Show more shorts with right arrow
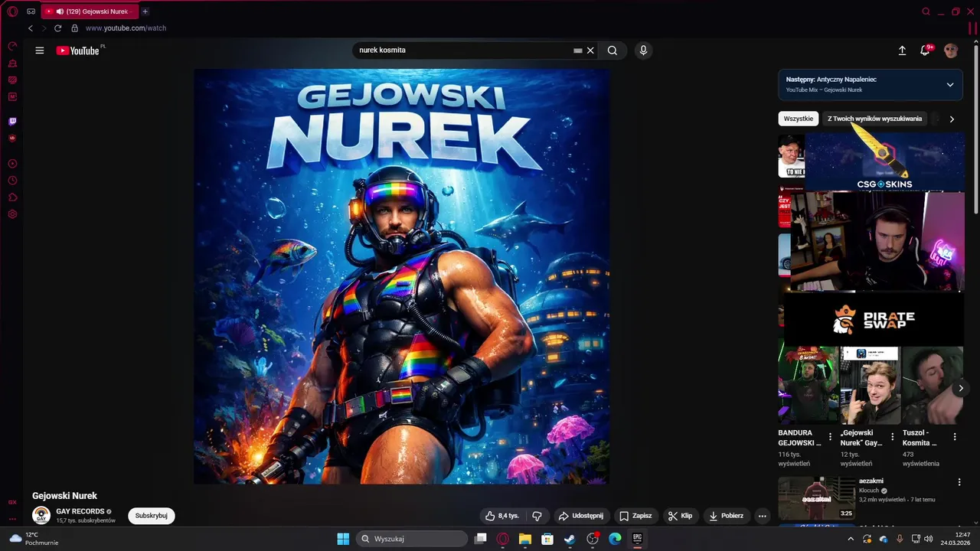The height and width of the screenshot is (551, 980). (961, 389)
